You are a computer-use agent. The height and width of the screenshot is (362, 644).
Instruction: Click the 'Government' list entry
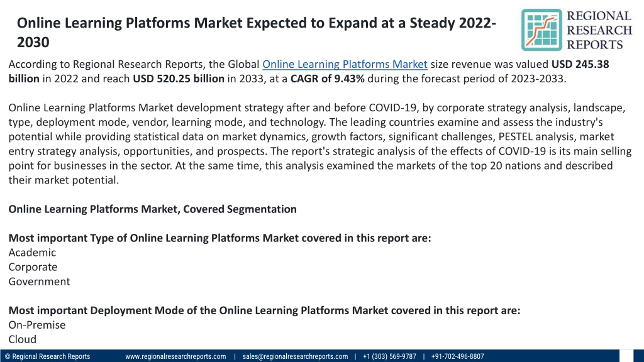click(x=39, y=282)
